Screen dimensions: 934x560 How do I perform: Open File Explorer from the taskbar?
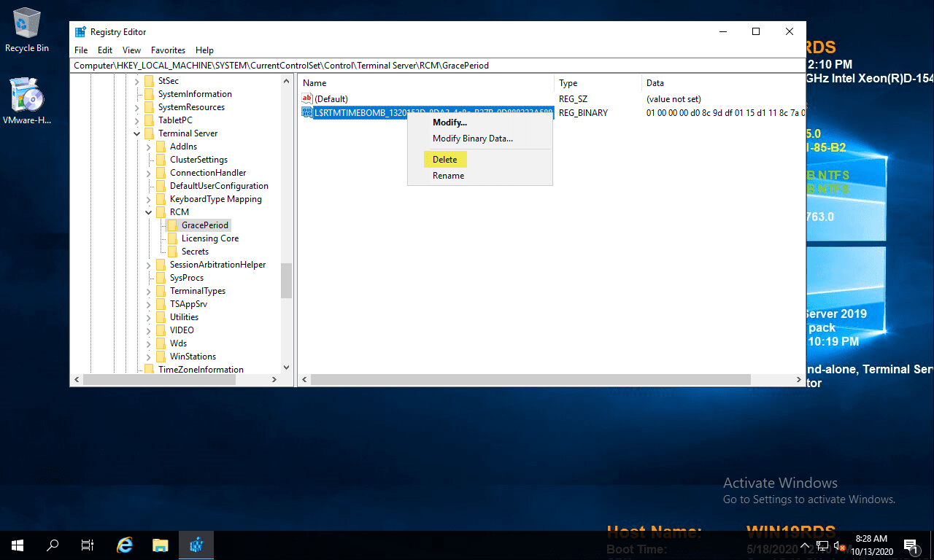click(161, 545)
